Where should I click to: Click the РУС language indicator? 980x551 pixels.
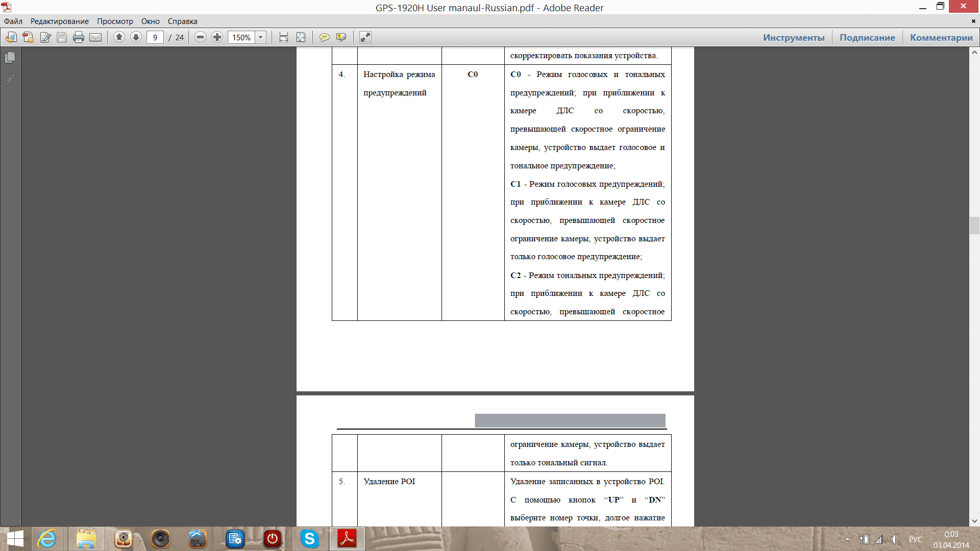pos(916,539)
